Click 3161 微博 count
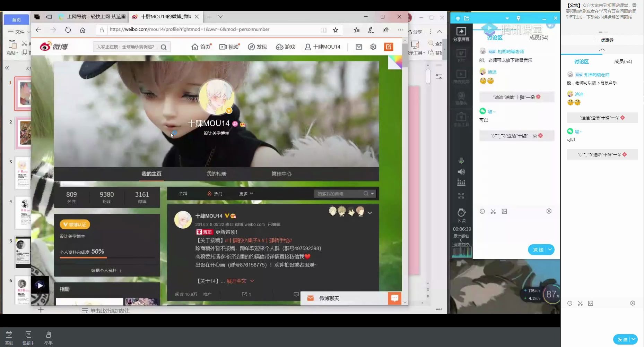The width and height of the screenshot is (644, 347). (142, 197)
